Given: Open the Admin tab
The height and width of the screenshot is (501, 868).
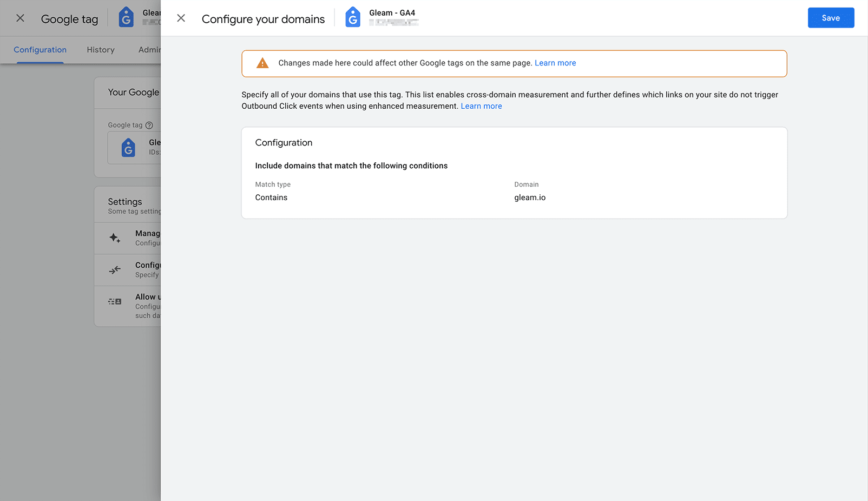Looking at the screenshot, I should (x=150, y=50).
